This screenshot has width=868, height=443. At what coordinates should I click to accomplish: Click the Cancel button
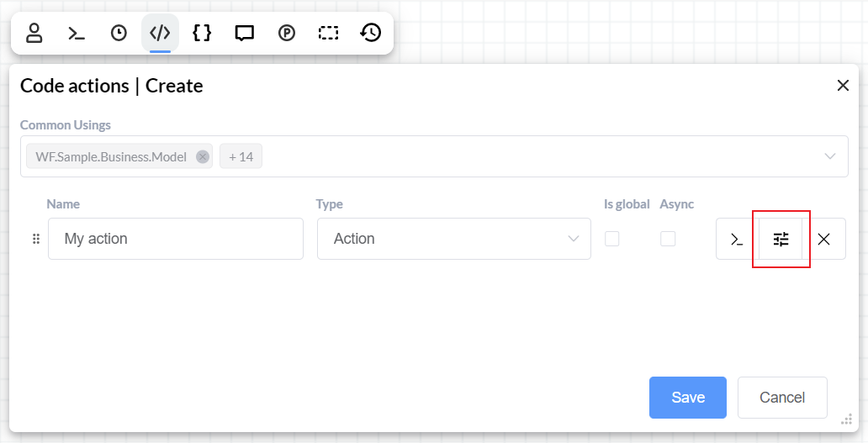782,398
